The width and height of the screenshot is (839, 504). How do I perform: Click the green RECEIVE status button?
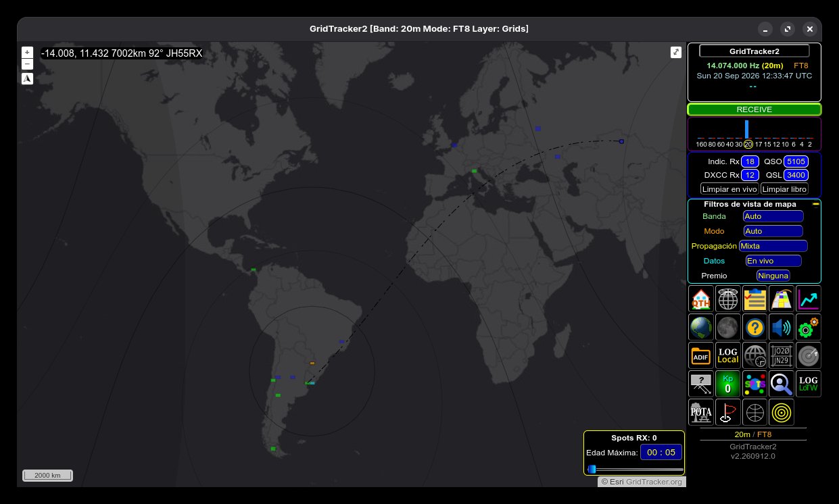754,109
